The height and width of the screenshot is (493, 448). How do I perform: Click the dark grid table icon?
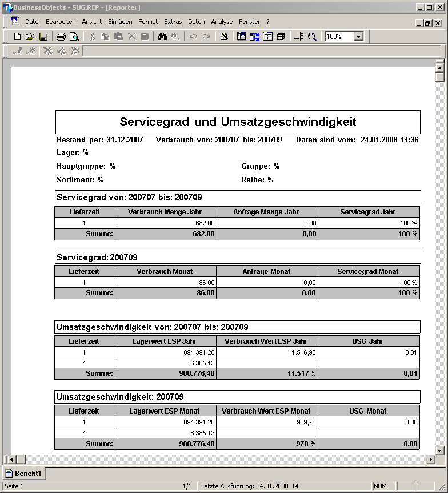(281, 37)
